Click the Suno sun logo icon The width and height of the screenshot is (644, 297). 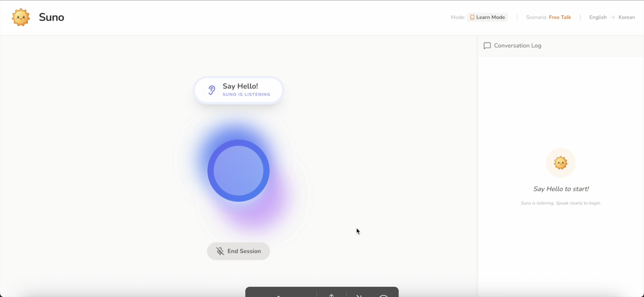click(x=21, y=17)
